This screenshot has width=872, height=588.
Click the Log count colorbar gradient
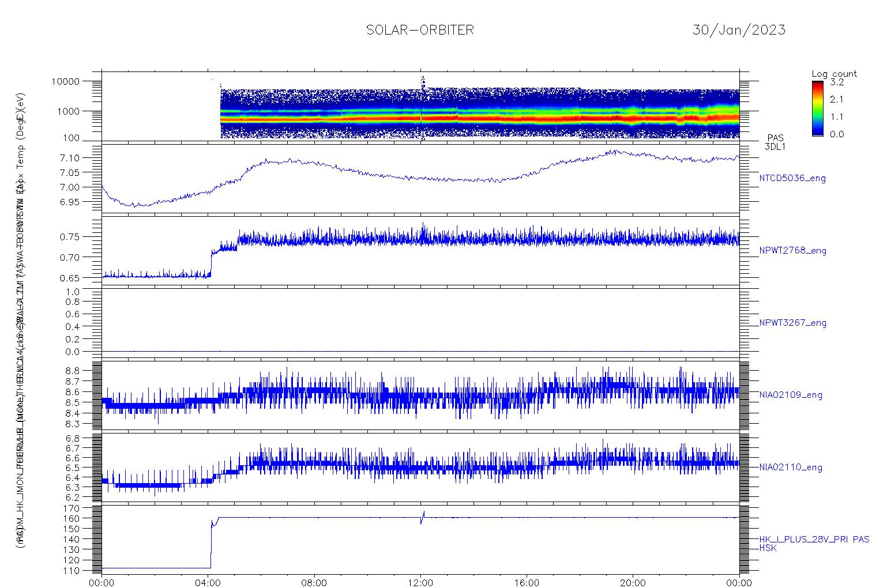click(817, 108)
